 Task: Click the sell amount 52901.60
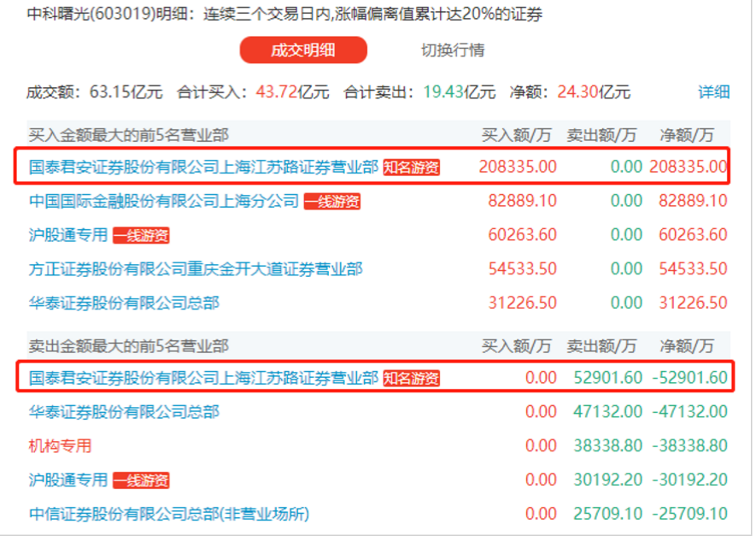coord(608,378)
